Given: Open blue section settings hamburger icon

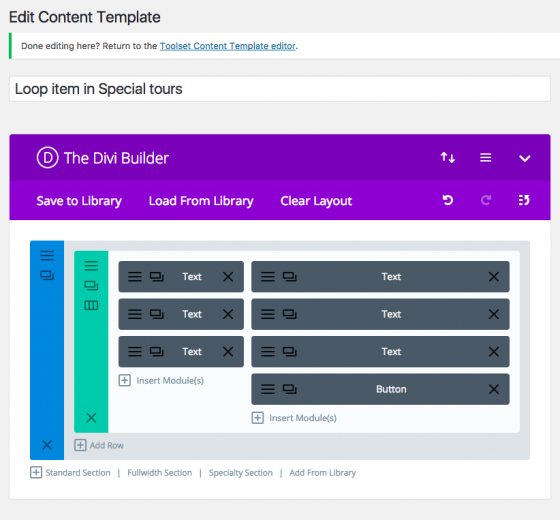Looking at the screenshot, I should pyautogui.click(x=47, y=255).
